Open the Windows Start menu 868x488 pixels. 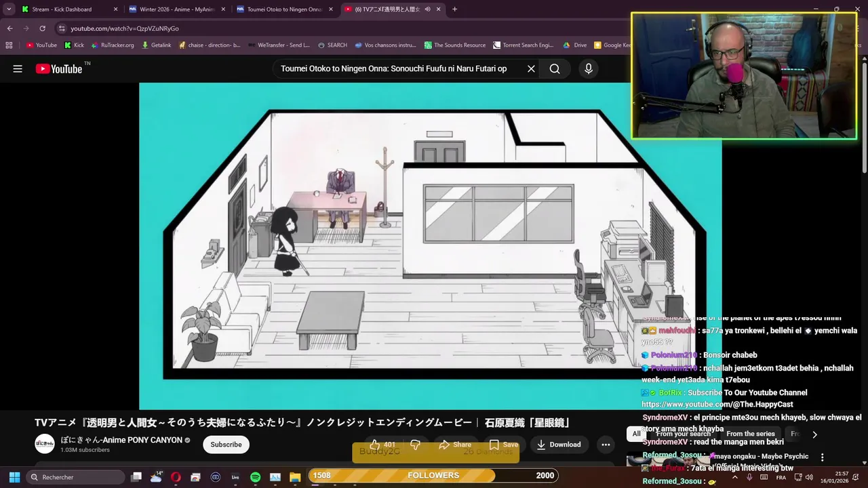click(14, 476)
